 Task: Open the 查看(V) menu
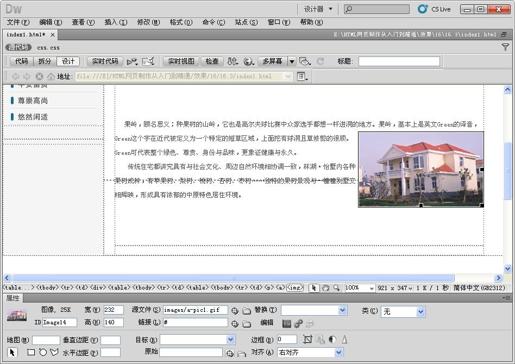click(83, 22)
